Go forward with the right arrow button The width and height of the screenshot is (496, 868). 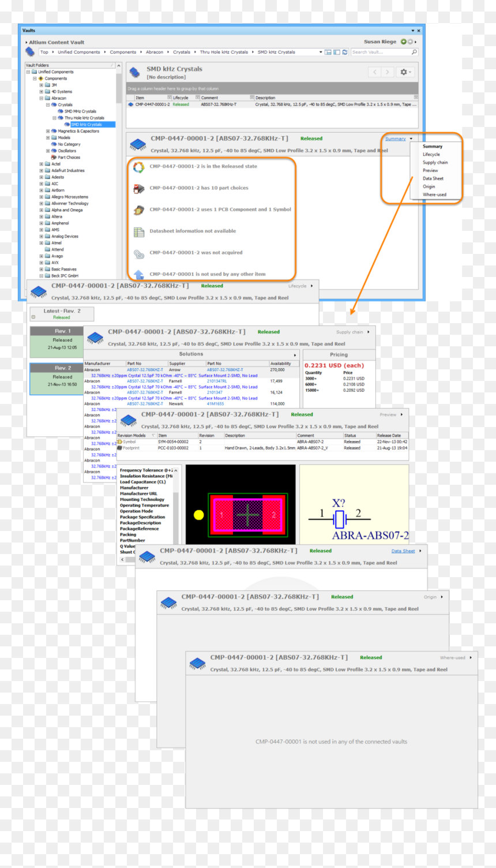click(388, 72)
